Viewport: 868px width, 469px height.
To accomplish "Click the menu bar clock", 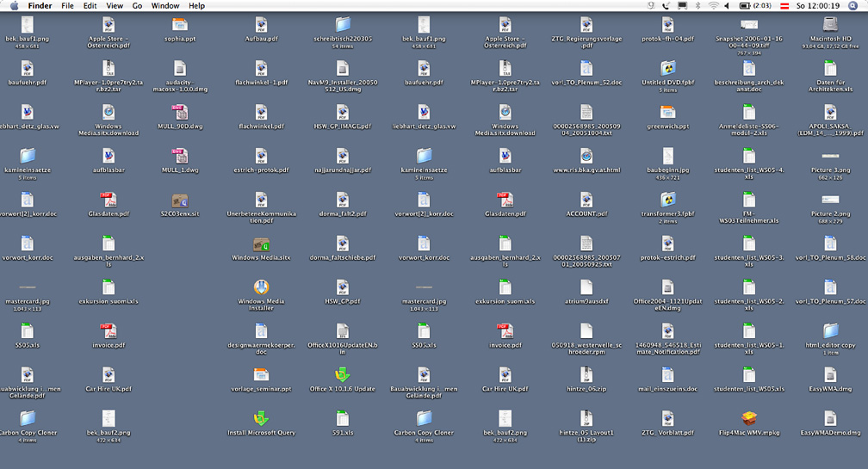I will 816,6.
